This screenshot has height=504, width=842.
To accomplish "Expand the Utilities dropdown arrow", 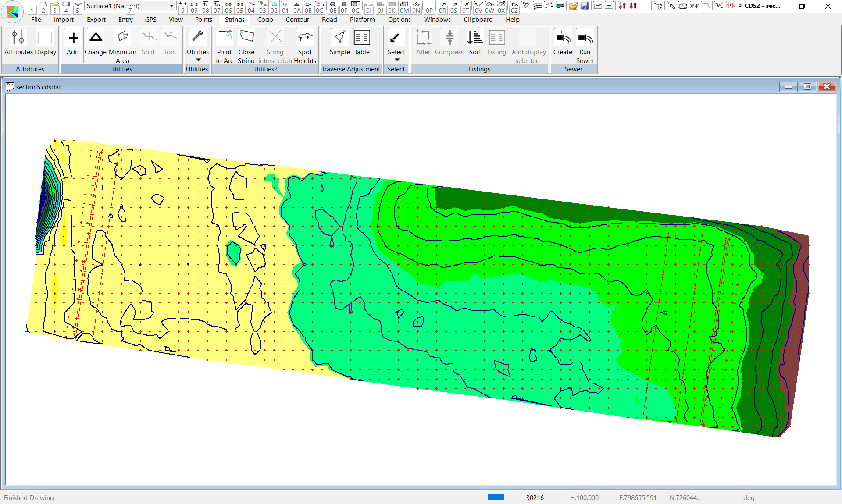I will coord(198,60).
